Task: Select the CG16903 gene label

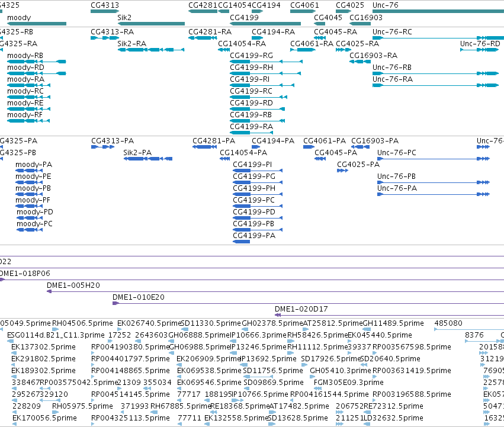Action: pos(366,18)
